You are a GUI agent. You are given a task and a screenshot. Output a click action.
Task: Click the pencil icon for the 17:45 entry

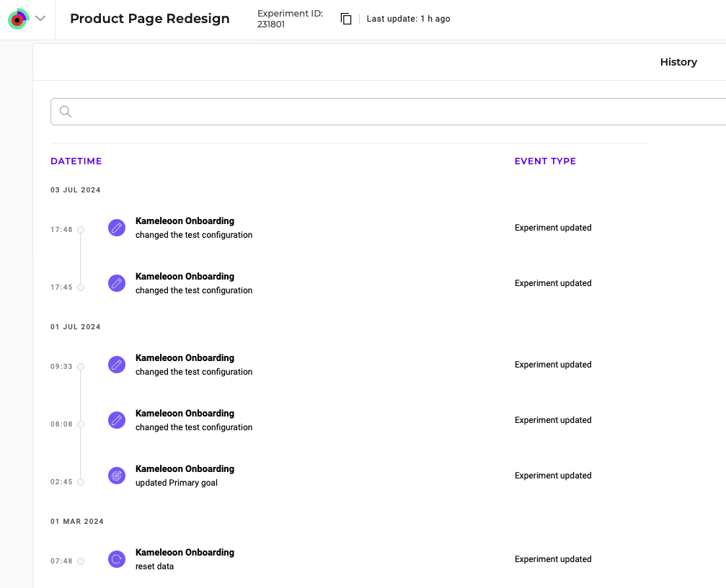coord(117,283)
